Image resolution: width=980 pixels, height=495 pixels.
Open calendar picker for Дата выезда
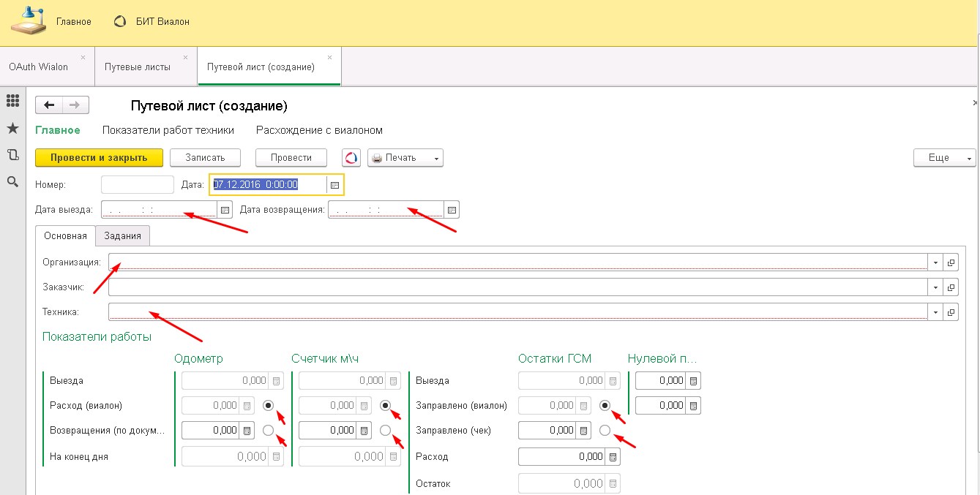point(225,210)
